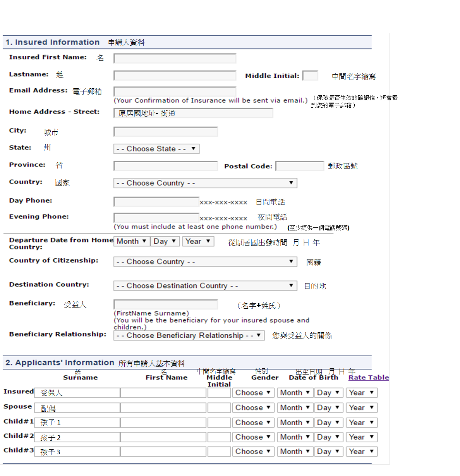Focus the Middle Initial box
460x476 pixels.
coord(310,76)
